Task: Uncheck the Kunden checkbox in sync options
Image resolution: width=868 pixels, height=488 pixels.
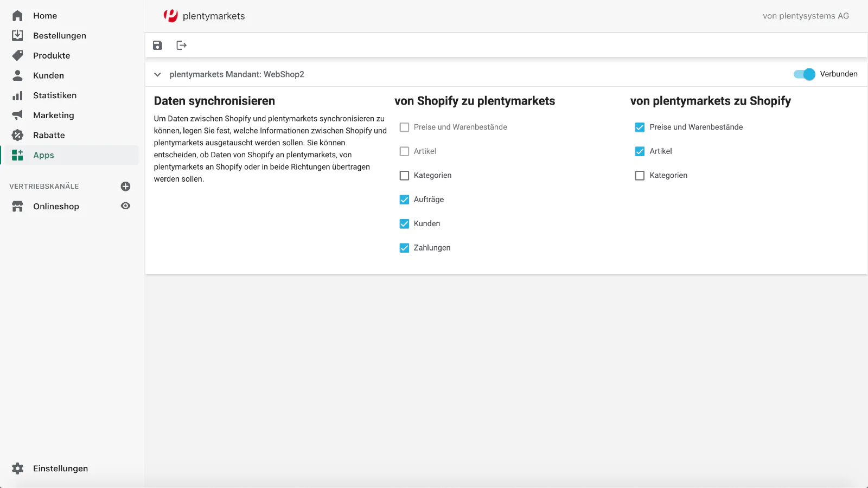Action: [404, 223]
